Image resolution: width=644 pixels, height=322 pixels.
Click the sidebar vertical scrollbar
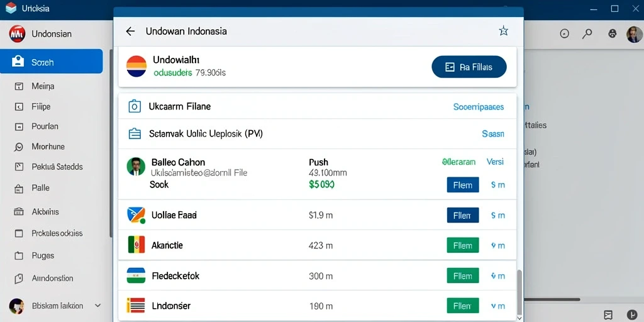[x=111, y=143]
